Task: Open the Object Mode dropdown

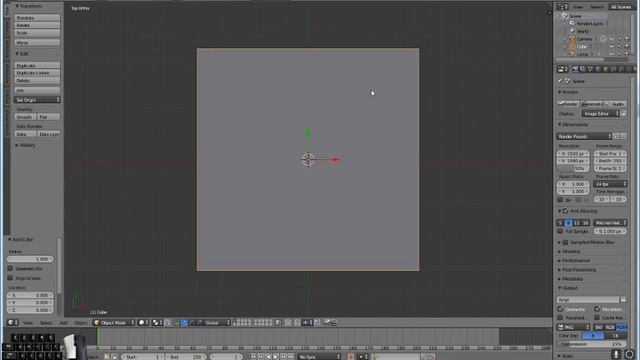Action: pyautogui.click(x=113, y=322)
